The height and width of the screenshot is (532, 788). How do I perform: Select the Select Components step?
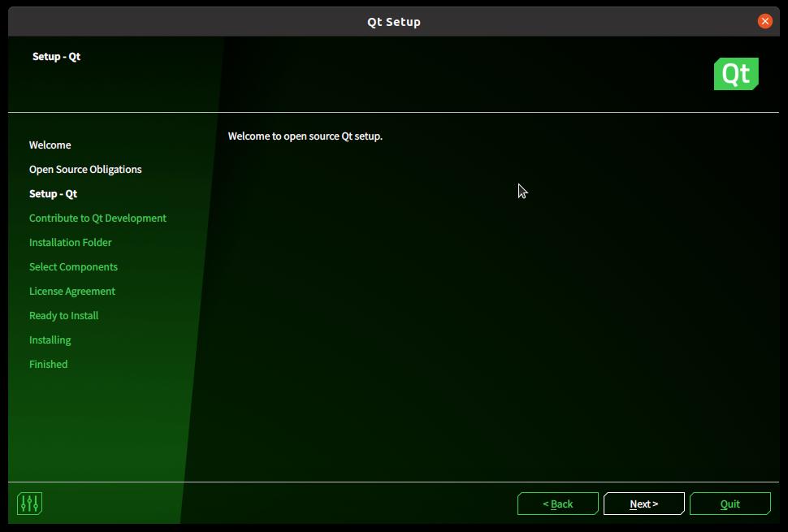(73, 267)
